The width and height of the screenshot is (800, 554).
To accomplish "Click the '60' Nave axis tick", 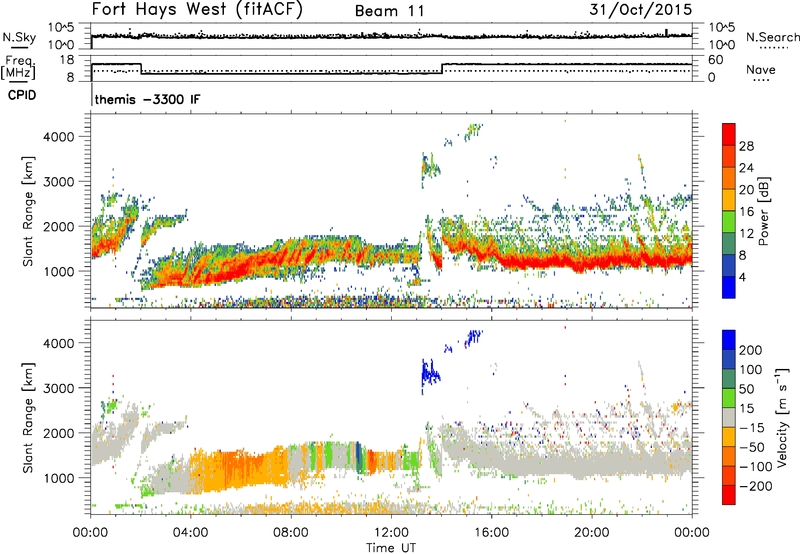I will coord(715,60).
